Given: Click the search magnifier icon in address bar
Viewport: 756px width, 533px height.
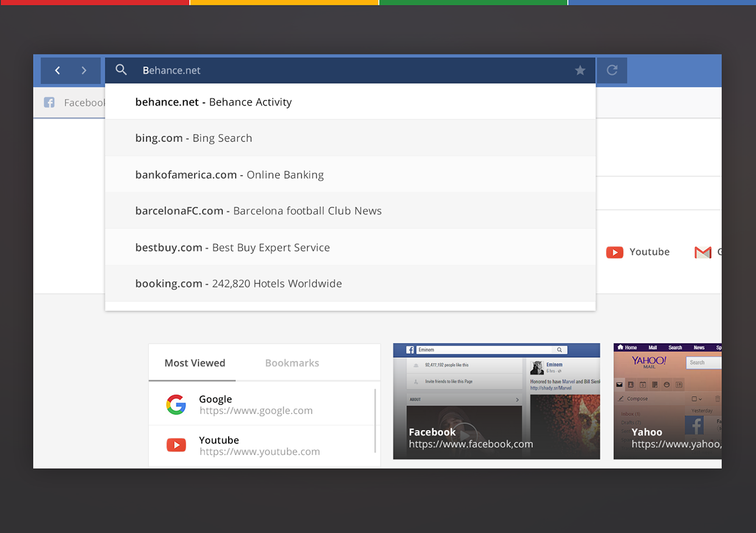Looking at the screenshot, I should 121,70.
